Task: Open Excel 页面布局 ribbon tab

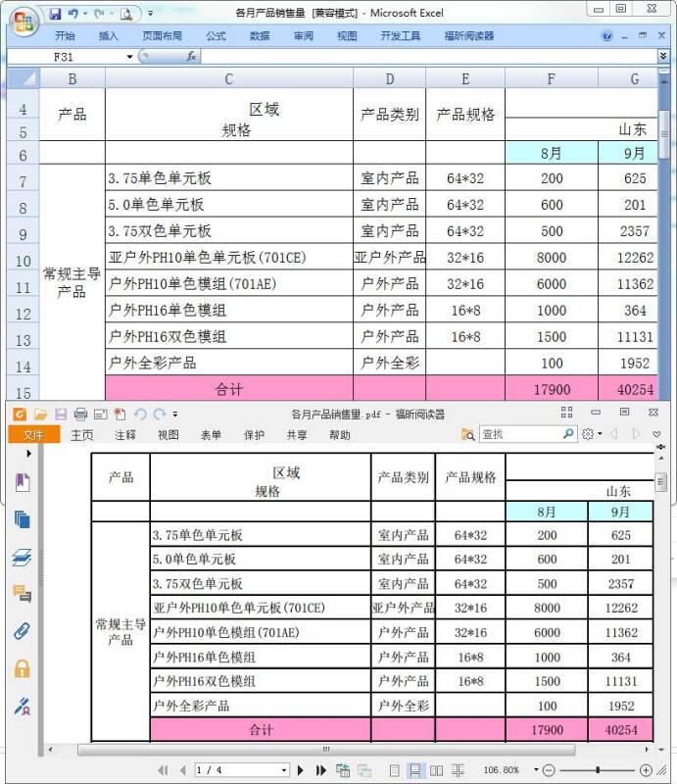Action: 162,36
